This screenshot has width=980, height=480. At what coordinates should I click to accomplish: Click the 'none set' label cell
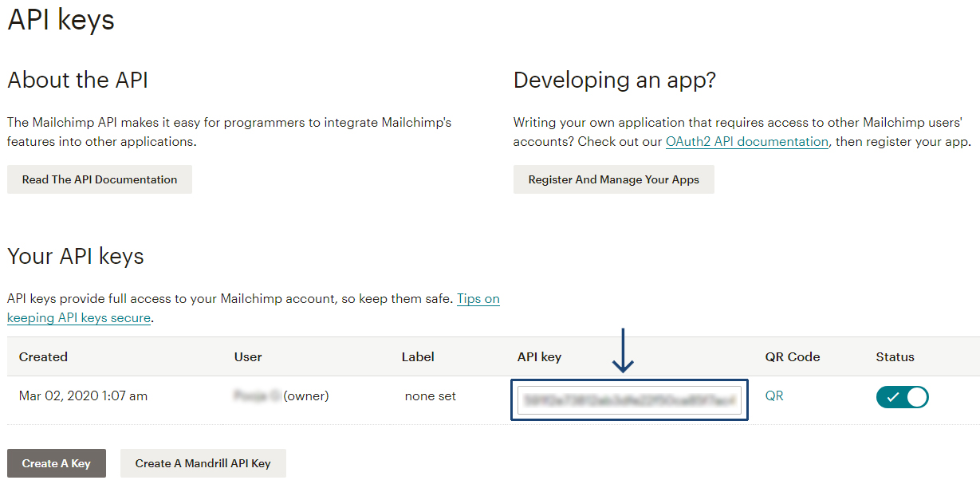point(431,395)
